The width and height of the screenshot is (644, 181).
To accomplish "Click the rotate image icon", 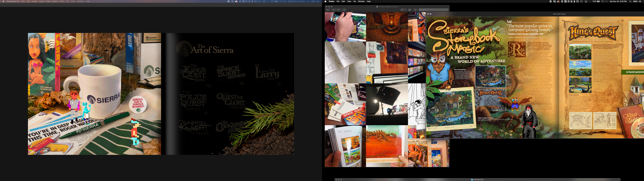I will click(x=410, y=10).
